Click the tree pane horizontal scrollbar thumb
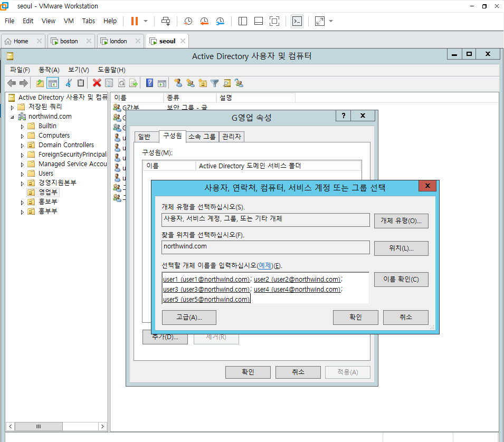The image size is (504, 442). (39, 426)
